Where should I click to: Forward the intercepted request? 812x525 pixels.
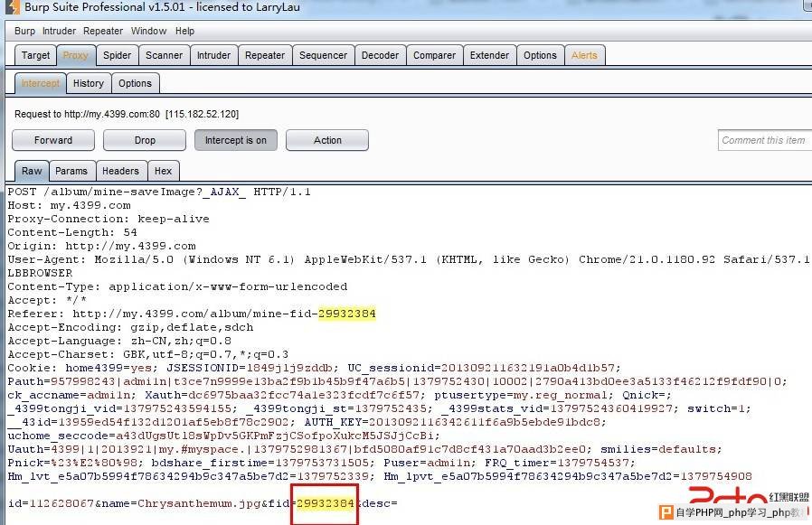tap(53, 140)
